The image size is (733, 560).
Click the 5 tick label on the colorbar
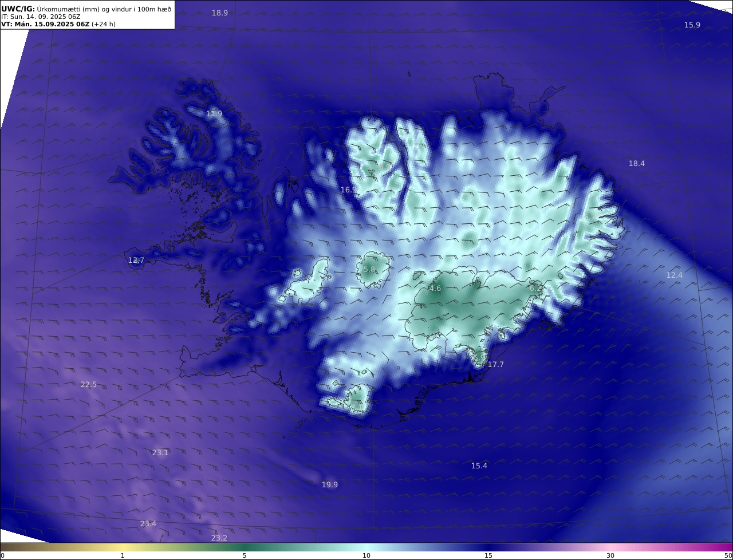click(245, 555)
